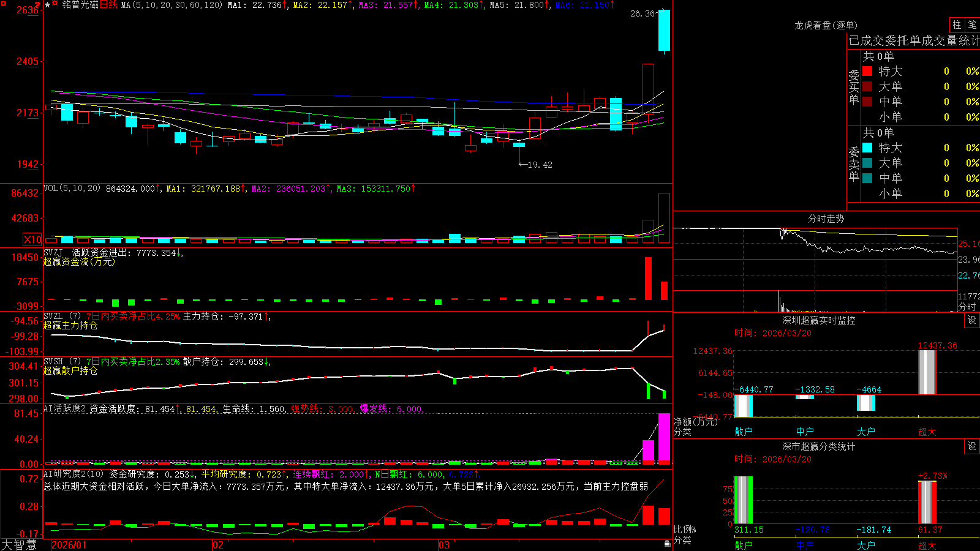Viewport: 980px width, 551px height.
Task: Click the teal 委卖单 中单 swatch
Action: pos(867,178)
